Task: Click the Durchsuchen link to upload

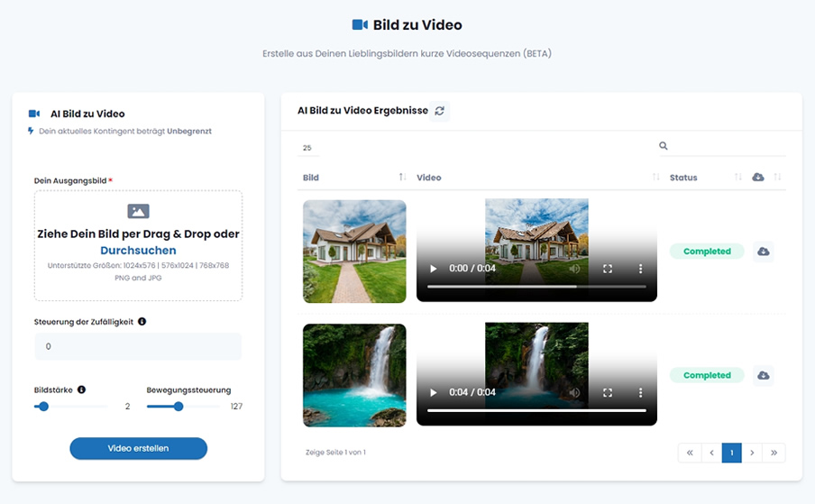Action: [138, 251]
